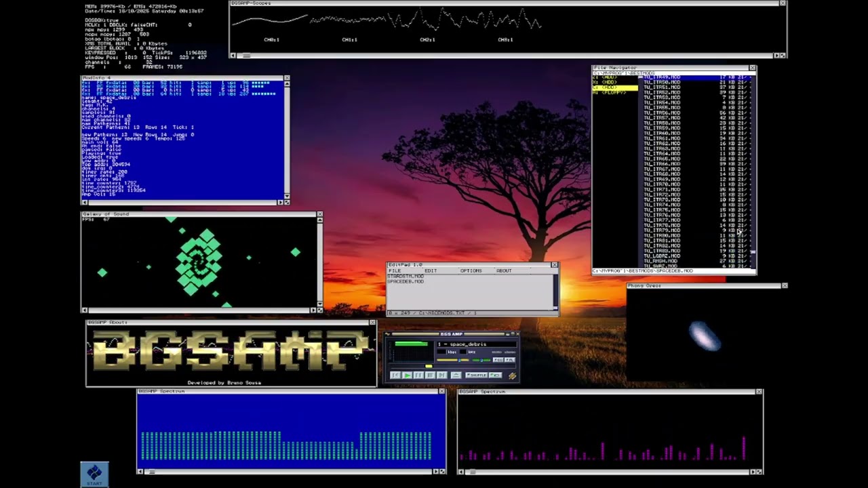Click the green balance slider in BGS AMP
This screenshot has height=488, width=868.
tap(481, 360)
